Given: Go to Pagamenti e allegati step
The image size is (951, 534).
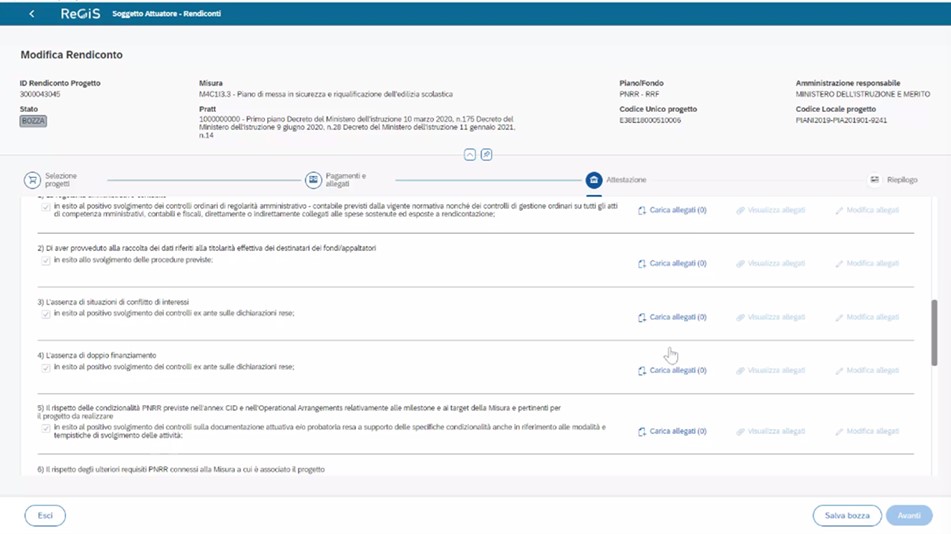Looking at the screenshot, I should point(346,180).
